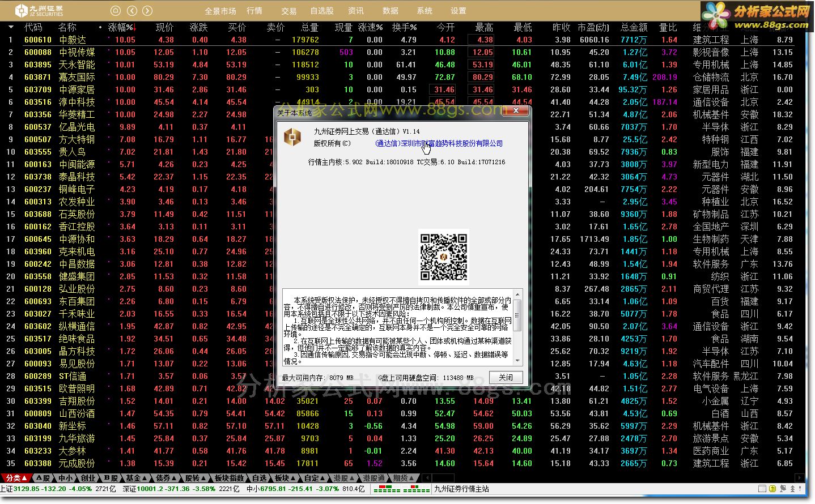The height and width of the screenshot is (504, 815).
Task: Go to home using the house icon
Action: pyautogui.click(x=115, y=10)
